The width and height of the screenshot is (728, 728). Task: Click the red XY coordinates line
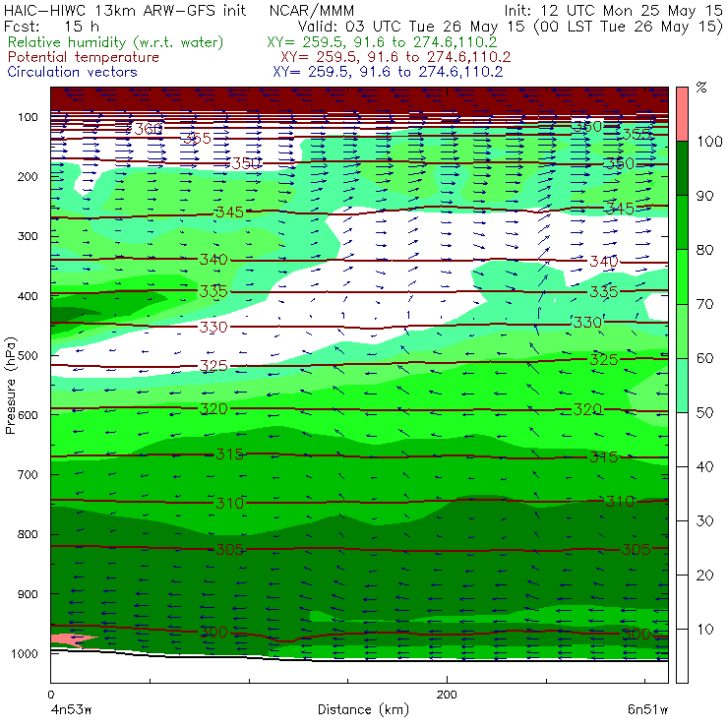(x=395, y=57)
